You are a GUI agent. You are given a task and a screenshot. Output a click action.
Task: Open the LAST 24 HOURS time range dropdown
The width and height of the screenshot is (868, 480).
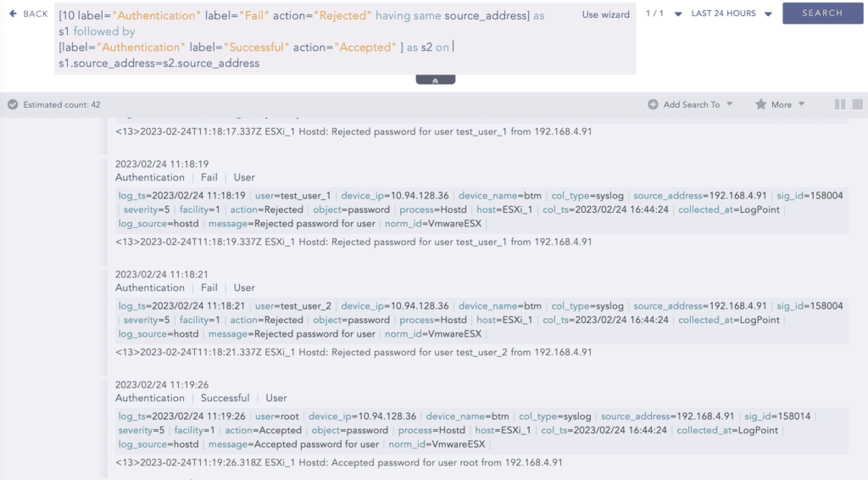click(x=768, y=14)
